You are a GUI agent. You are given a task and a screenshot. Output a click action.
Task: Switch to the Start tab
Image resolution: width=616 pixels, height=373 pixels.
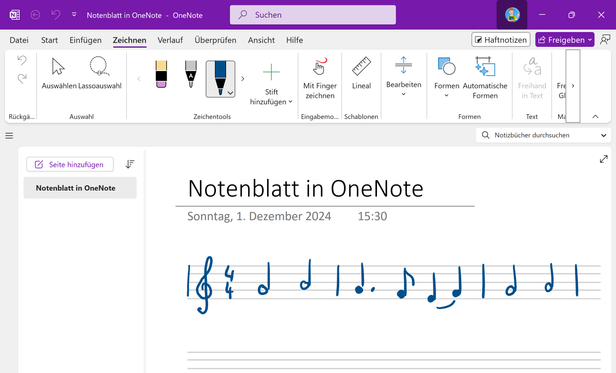[49, 40]
